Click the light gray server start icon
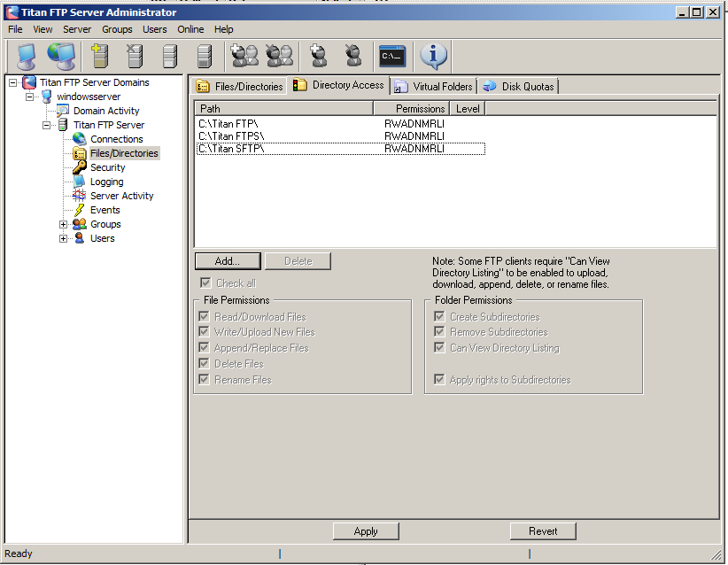The width and height of the screenshot is (728, 565). coord(170,56)
